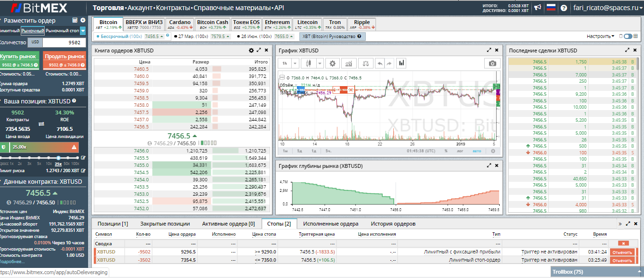This screenshot has width=644, height=278.
Task: Switch to История ордеров tab
Action: (393, 224)
